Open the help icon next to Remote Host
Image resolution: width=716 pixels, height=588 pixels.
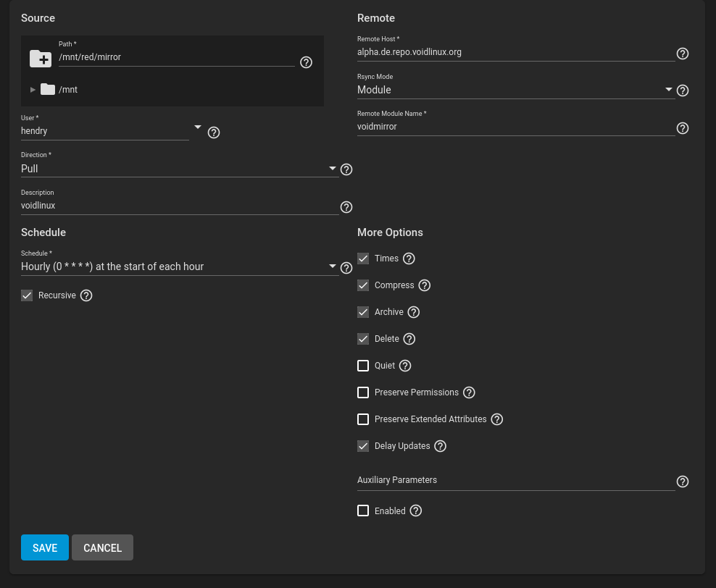click(x=682, y=54)
